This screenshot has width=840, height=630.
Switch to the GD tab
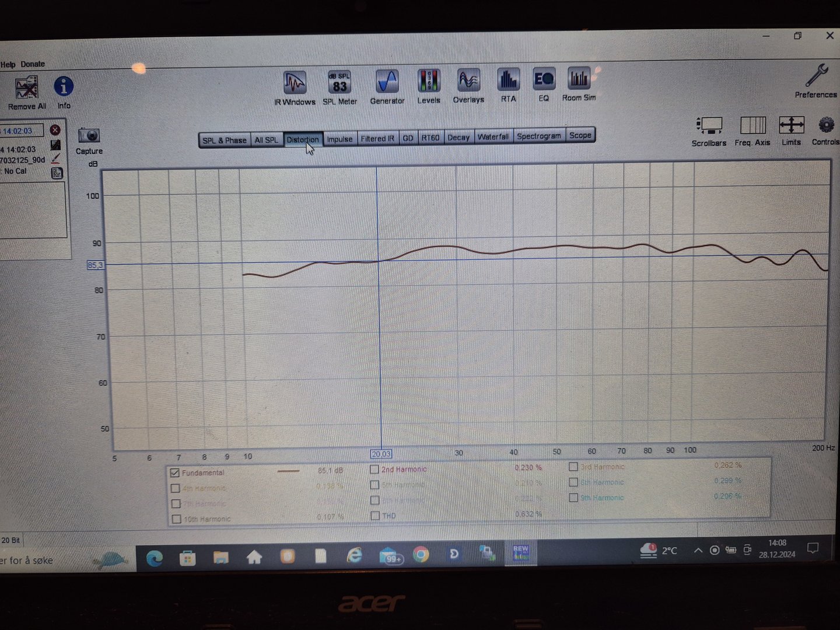click(408, 138)
